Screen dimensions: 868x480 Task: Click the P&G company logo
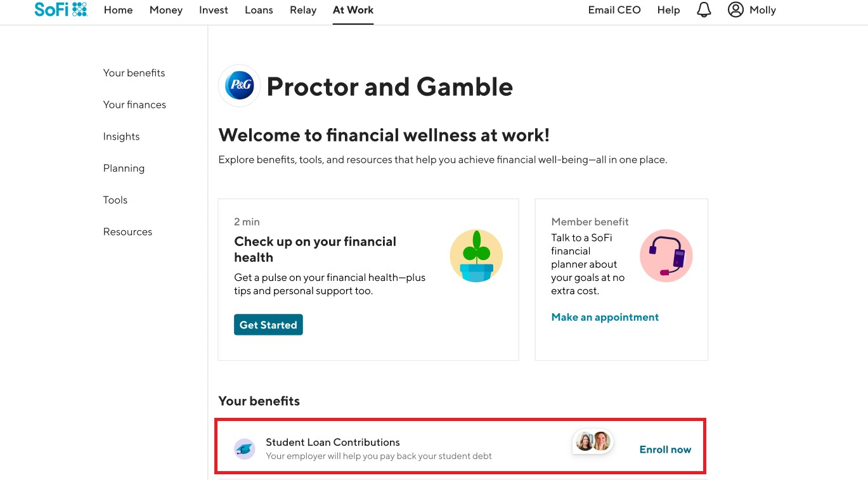[239, 86]
